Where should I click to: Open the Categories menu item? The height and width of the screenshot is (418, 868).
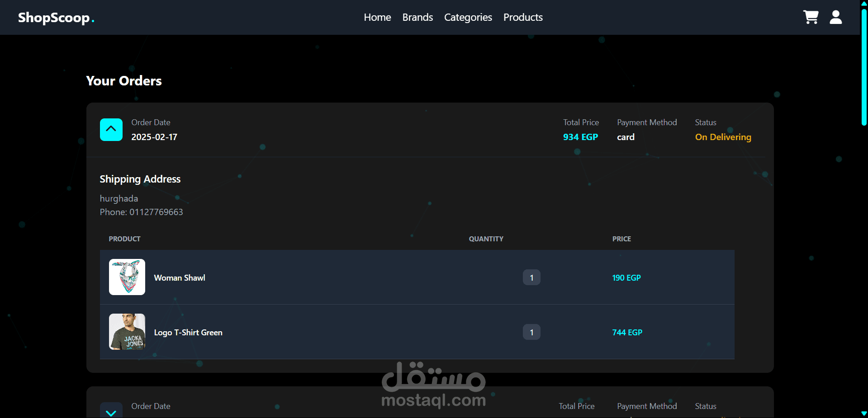tap(468, 17)
